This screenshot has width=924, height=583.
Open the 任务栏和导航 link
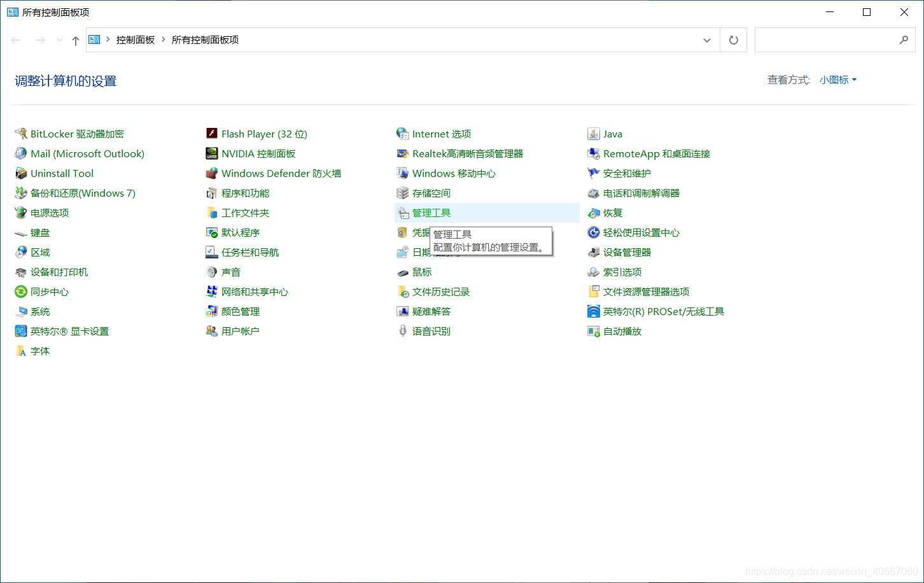(x=249, y=252)
